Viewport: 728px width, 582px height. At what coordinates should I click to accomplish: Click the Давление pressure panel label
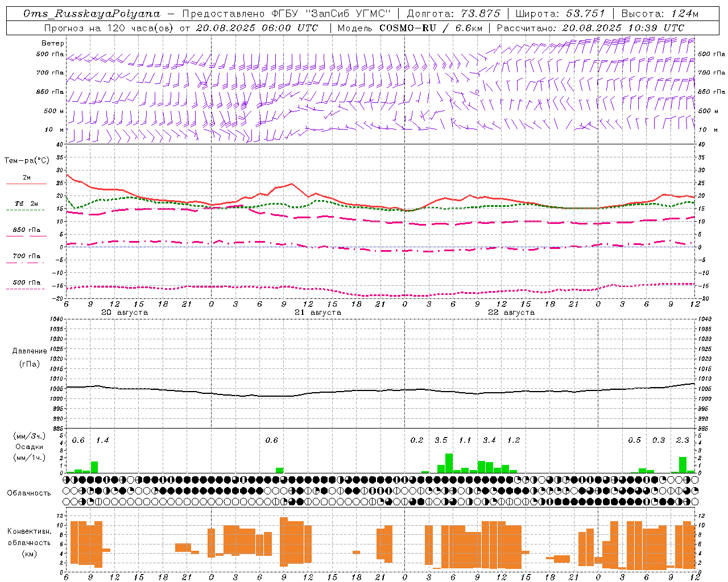click(x=30, y=351)
